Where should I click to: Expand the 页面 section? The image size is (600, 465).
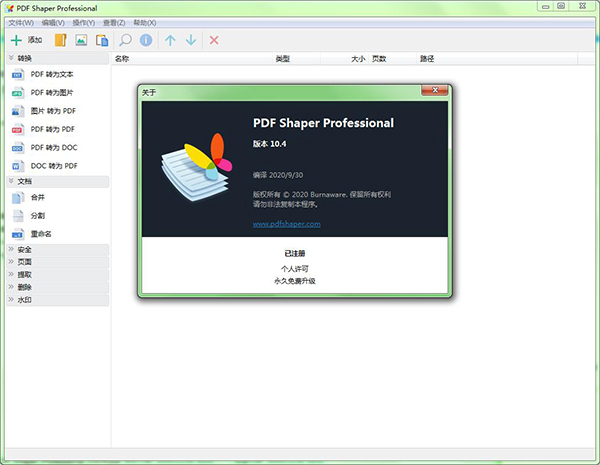57,262
